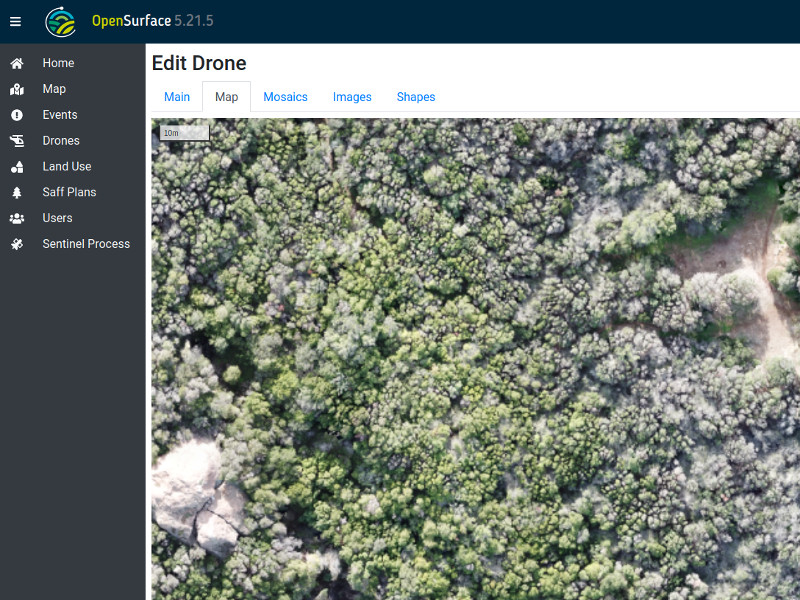Click the rocky outcrop on the drone map
Viewport: 800px width, 600px height.
coord(199,497)
